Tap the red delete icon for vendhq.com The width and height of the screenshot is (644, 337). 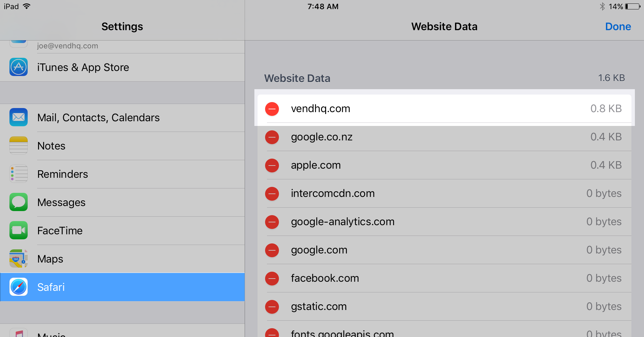(272, 109)
